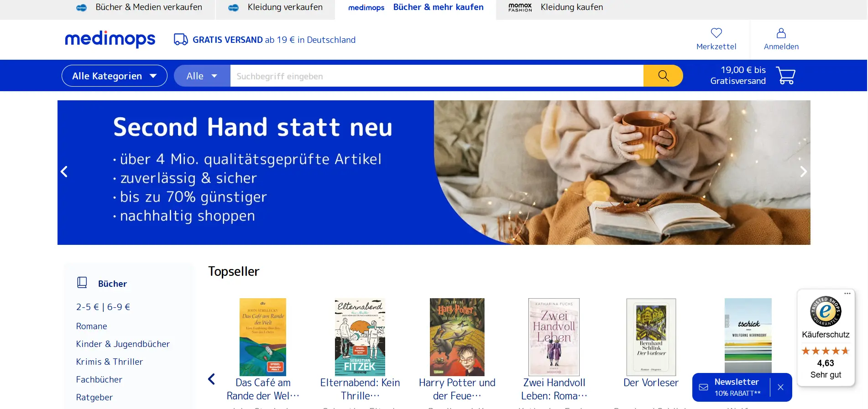Open Krimis & Thriller category
This screenshot has height=409, width=868.
tap(110, 362)
